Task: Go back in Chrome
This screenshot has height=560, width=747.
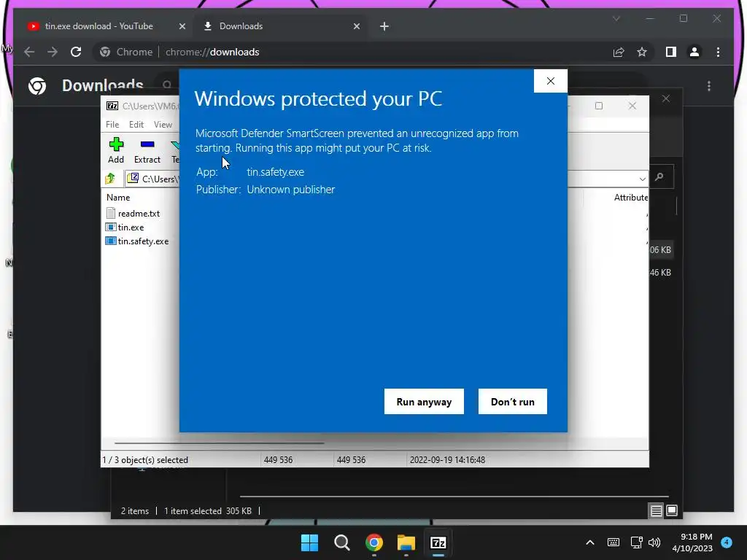Action: (x=29, y=52)
